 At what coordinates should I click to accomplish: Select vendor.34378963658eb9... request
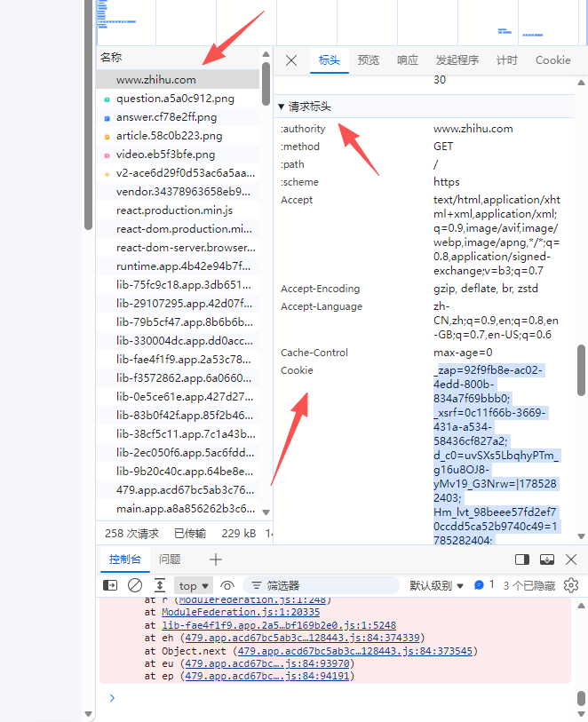[x=178, y=192]
